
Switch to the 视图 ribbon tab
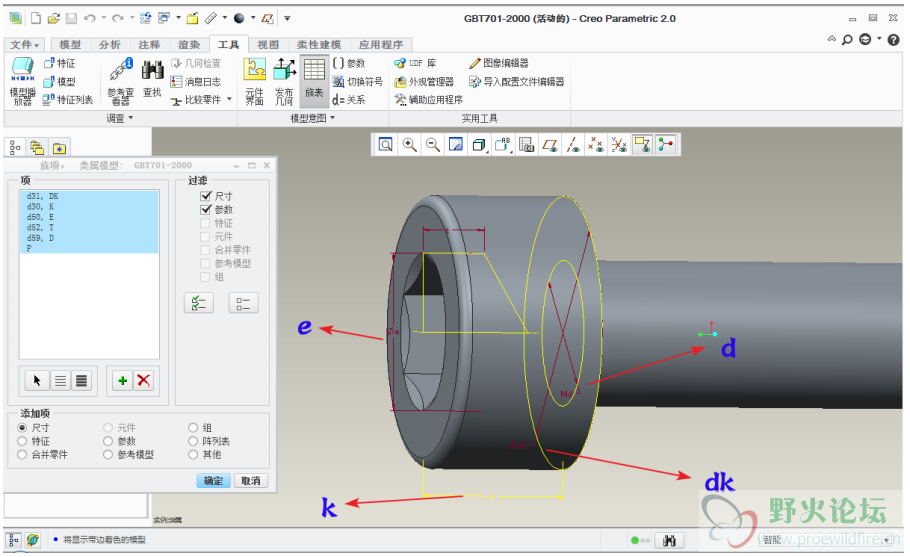pyautogui.click(x=268, y=45)
